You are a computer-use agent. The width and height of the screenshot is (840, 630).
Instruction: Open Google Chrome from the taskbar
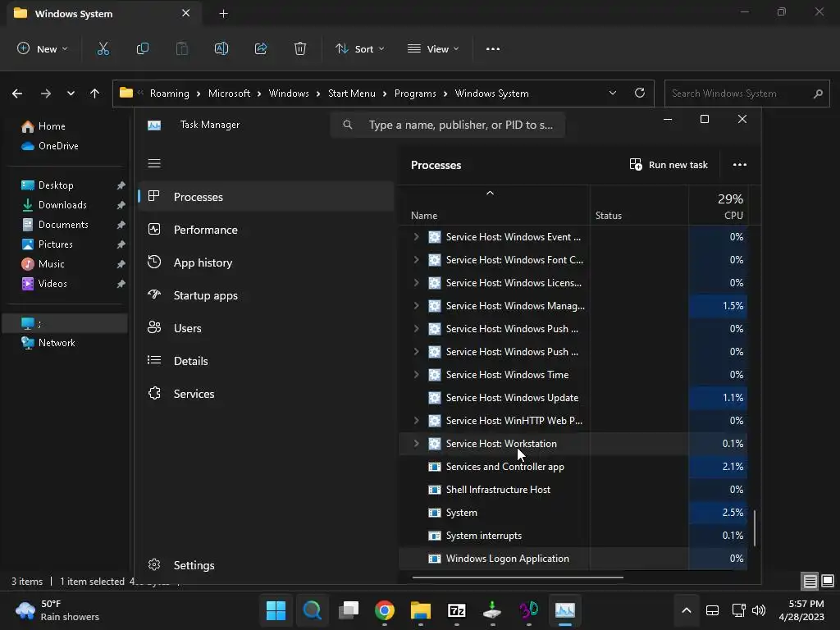pyautogui.click(x=385, y=610)
